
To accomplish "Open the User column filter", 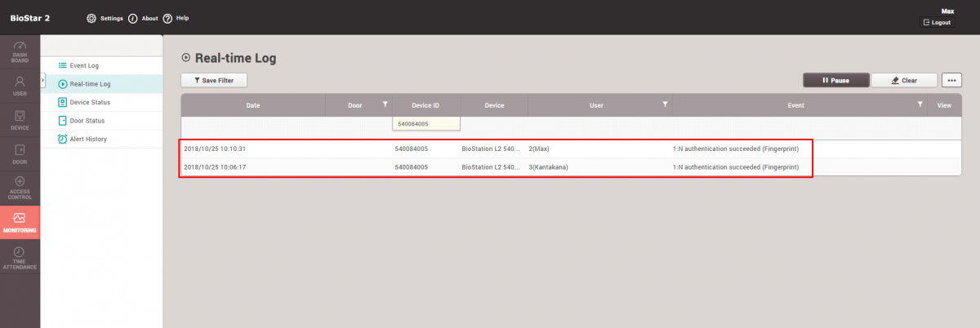I will coord(665,104).
